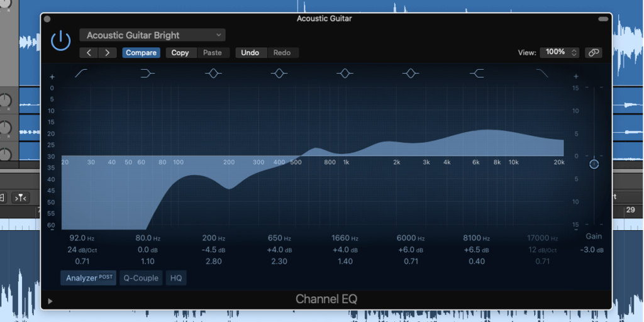Toggle the Q-Couple button
This screenshot has width=644, height=322.
(x=141, y=278)
